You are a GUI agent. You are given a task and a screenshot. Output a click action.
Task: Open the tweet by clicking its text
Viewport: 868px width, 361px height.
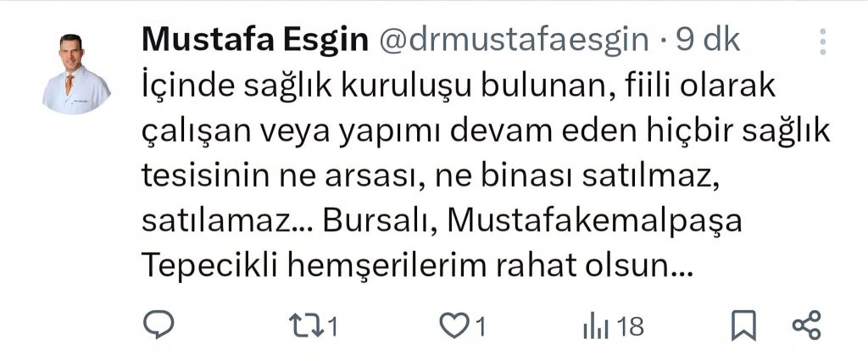[486, 177]
